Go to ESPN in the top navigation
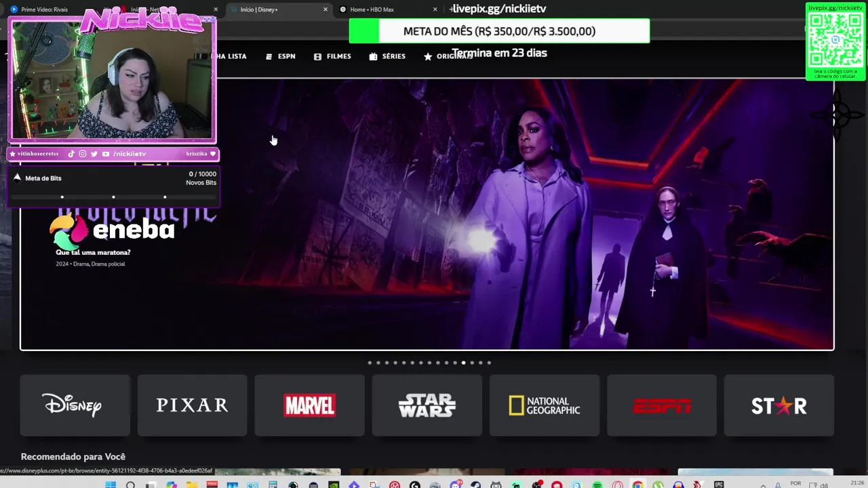868x488 pixels. click(x=281, y=56)
